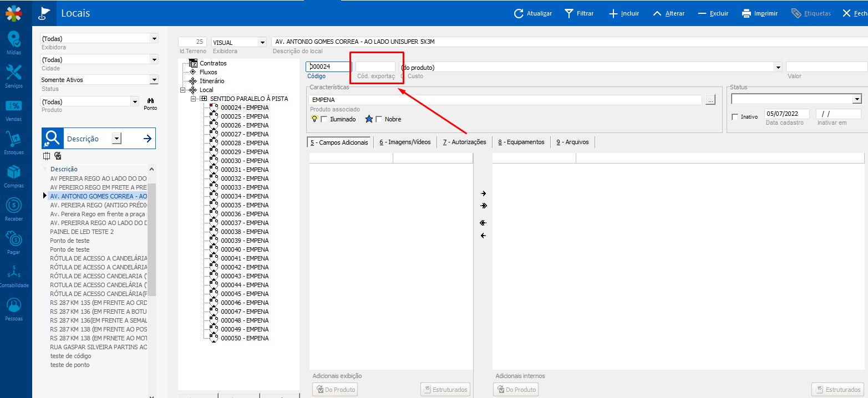Click the colorful app logo in the sidebar

pos(14,13)
